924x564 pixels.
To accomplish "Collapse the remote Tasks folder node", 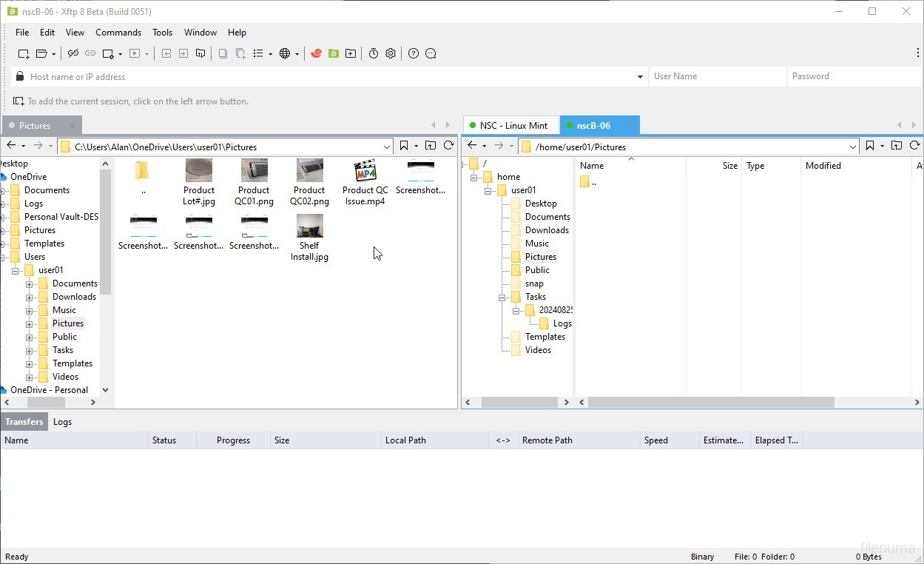I will [502, 297].
